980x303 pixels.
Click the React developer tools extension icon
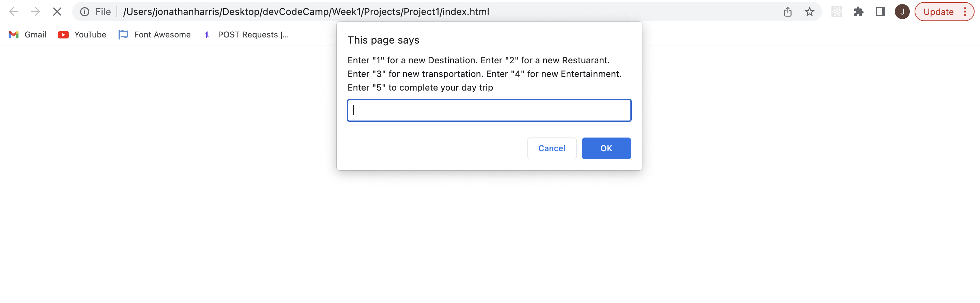[836, 12]
